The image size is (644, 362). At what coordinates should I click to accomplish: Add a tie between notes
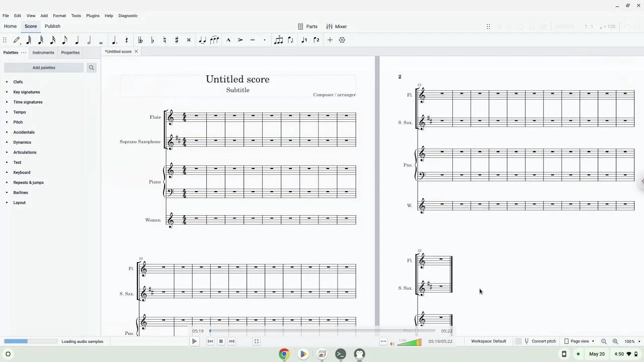(202, 40)
